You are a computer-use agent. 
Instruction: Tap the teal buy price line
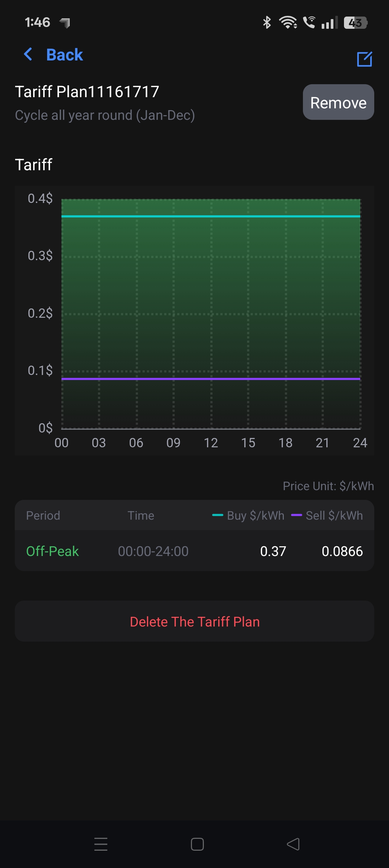pos(211,216)
